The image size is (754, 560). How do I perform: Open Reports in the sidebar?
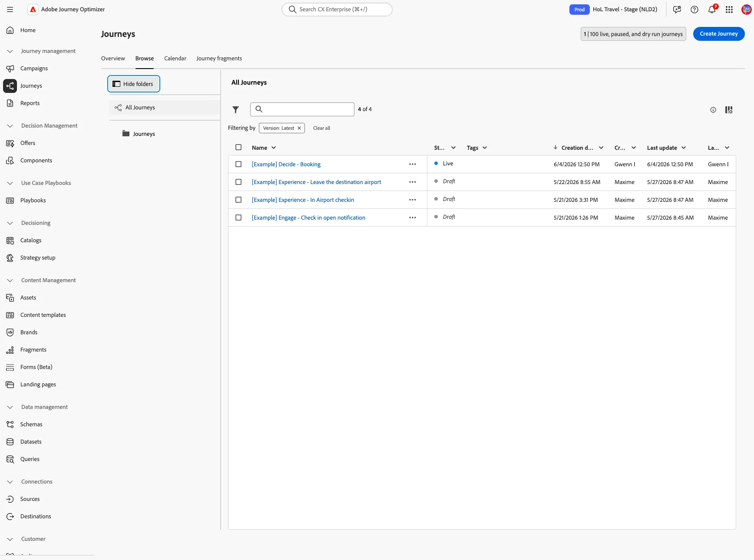(x=30, y=103)
